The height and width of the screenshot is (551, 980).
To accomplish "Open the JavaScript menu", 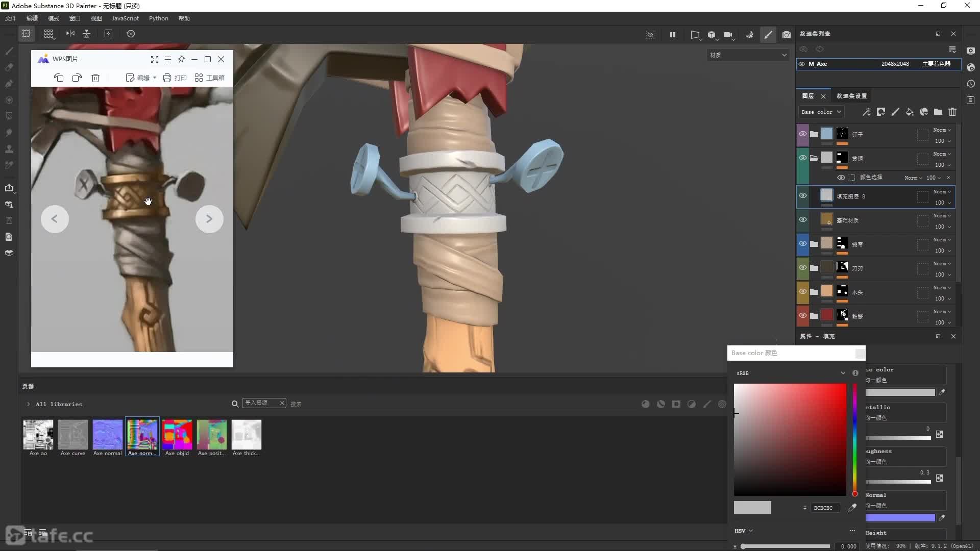I will pos(125,18).
